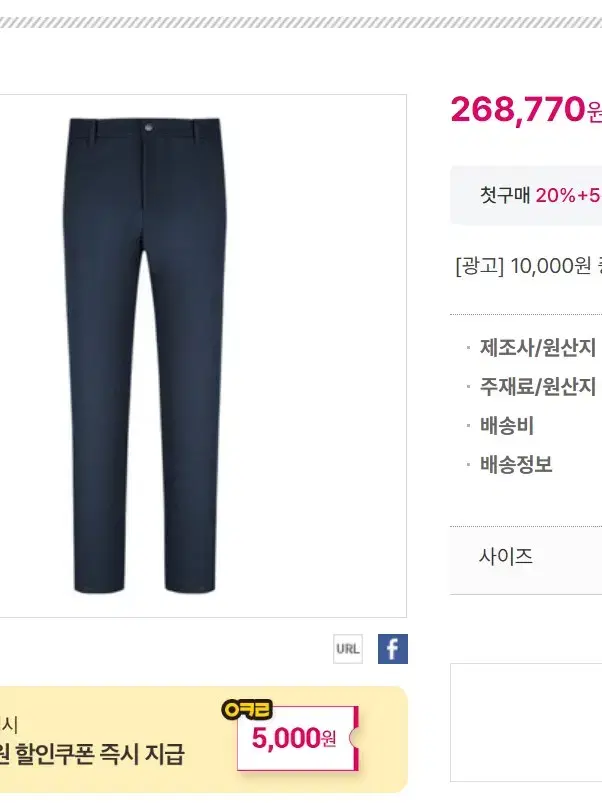Viewport: 602px width, 803px height.
Task: Click the 오쿠르 badge on the coupon
Action: click(247, 710)
